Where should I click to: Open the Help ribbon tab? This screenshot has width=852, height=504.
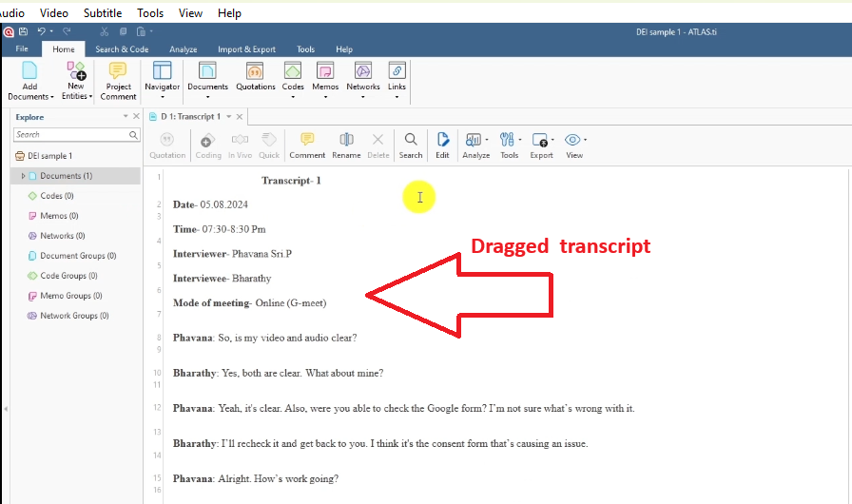point(344,48)
